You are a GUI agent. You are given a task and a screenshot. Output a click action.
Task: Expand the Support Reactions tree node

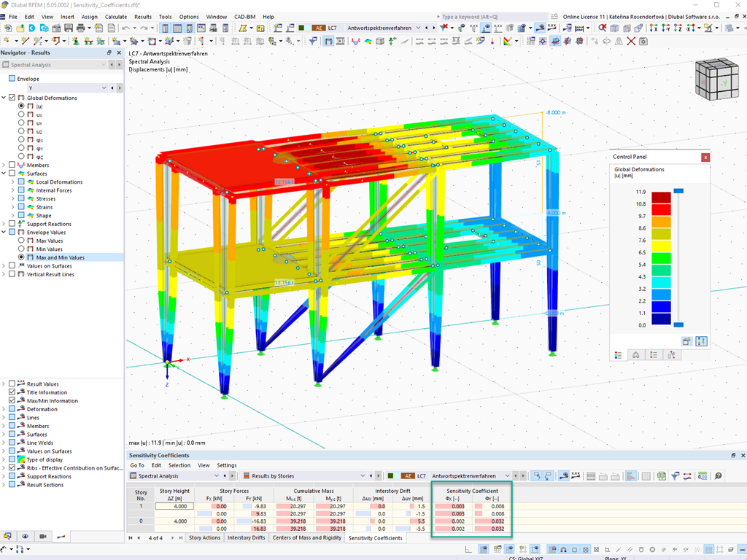click(4, 224)
